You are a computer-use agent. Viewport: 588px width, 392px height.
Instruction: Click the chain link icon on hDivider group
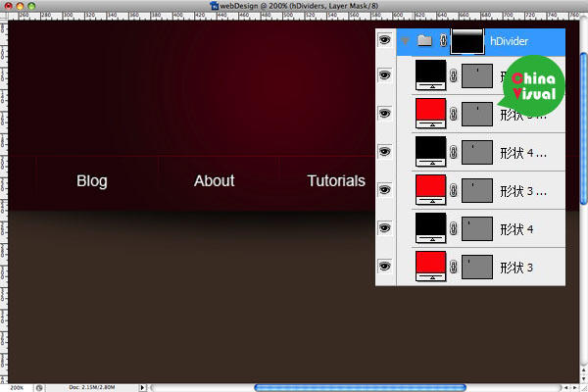pyautogui.click(x=443, y=41)
